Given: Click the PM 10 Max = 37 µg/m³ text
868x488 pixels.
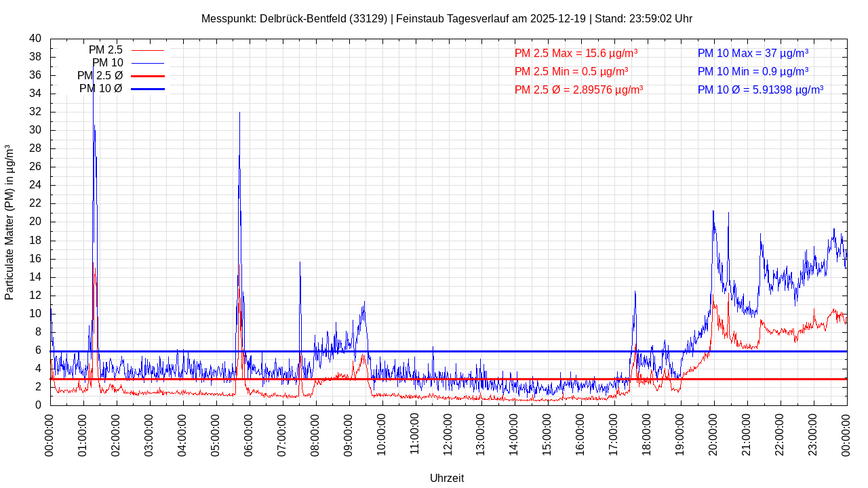Looking at the screenshot, I should [x=753, y=53].
